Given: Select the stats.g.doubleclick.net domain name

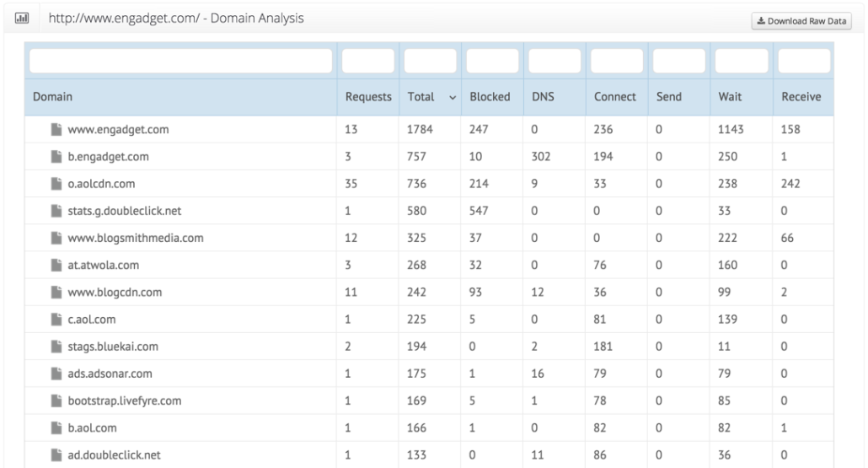Looking at the screenshot, I should 124,211.
